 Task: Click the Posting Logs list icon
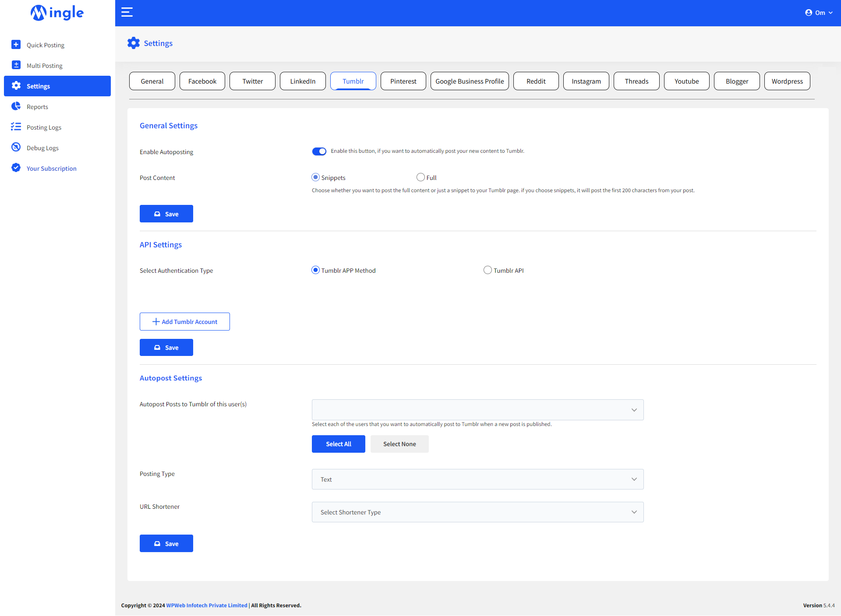point(16,127)
